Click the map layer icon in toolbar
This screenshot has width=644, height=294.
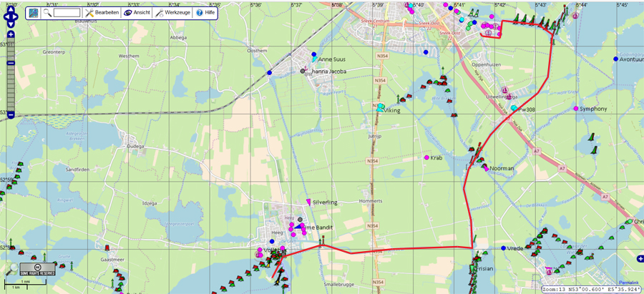tap(34, 12)
